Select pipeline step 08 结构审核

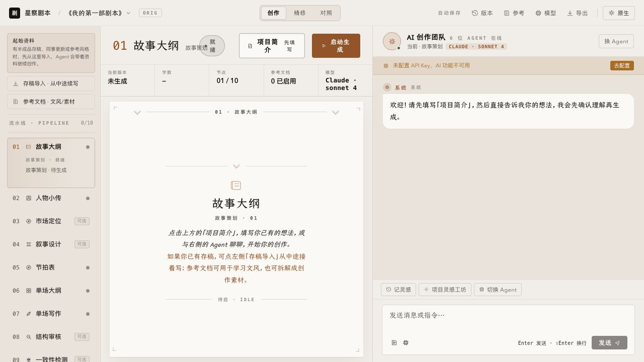tap(51, 337)
